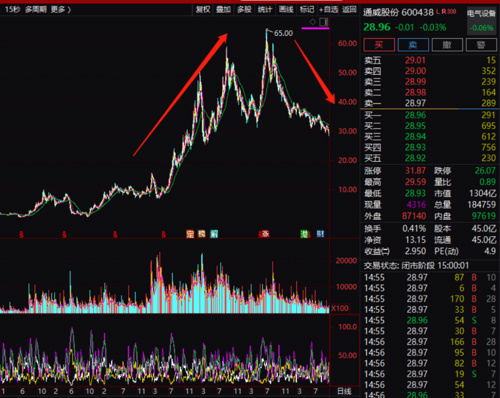Open the 复权 adjustment menu
Screen dimensions: 500x398
click(x=203, y=10)
